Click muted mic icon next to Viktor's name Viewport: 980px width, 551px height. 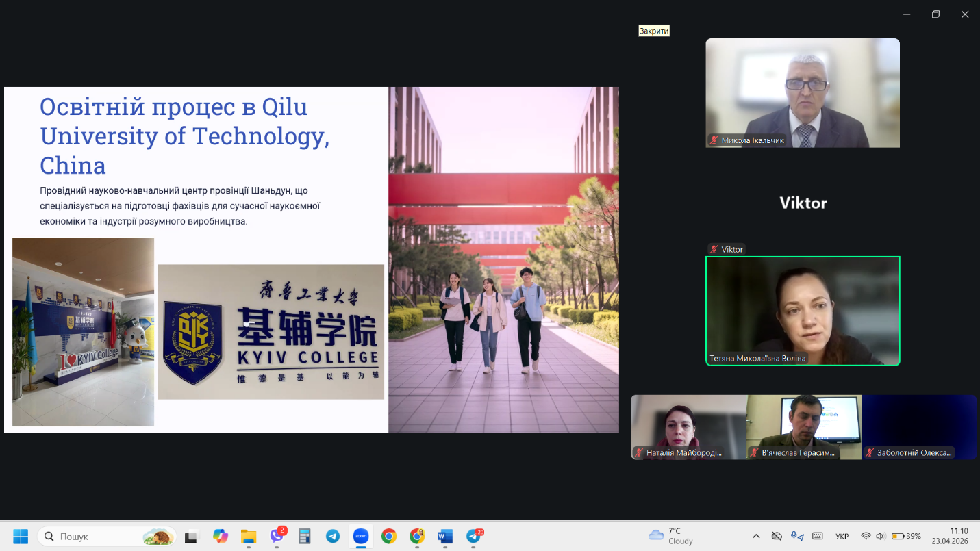[x=714, y=250]
